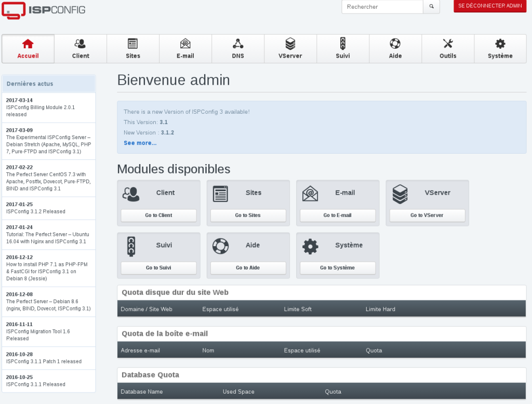Click the Suivi traffic light icon in navbar

[343, 44]
